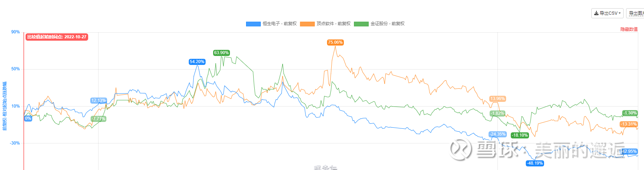The height and width of the screenshot is (170, 644).
Task: Toggle the 金证股份 - 前复权 legend label
Action: pyautogui.click(x=388, y=24)
